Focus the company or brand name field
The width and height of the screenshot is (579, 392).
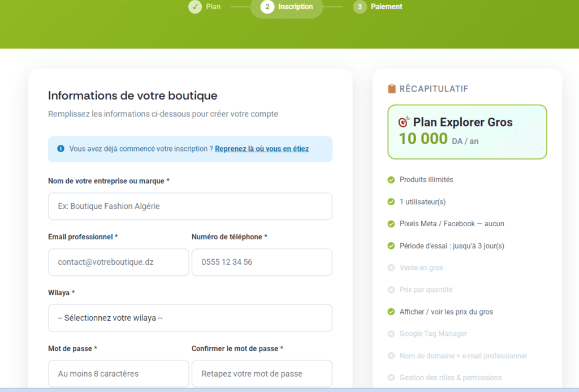tap(190, 206)
